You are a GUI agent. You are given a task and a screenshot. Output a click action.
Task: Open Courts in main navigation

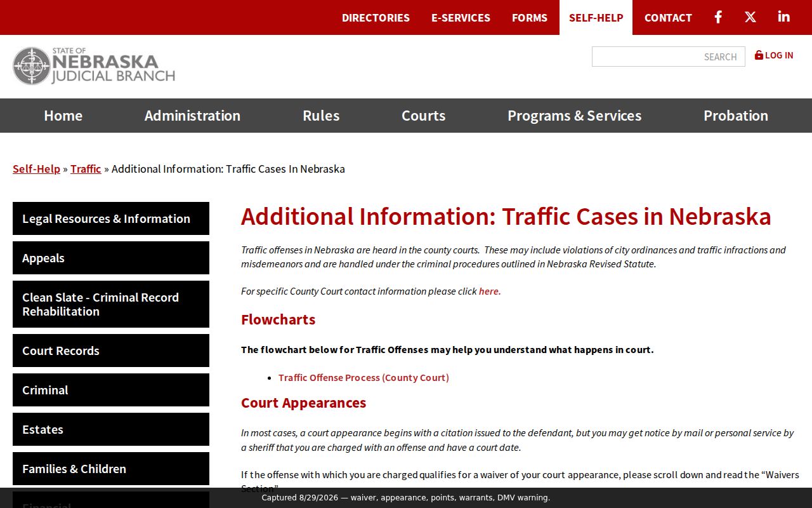tap(424, 116)
